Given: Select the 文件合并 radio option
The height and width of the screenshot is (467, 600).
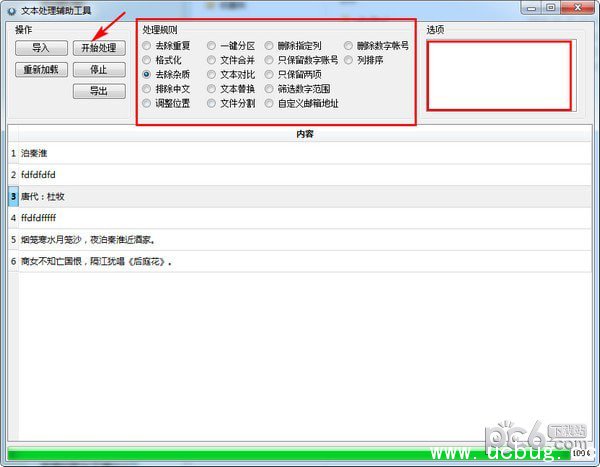Looking at the screenshot, I should tap(212, 60).
